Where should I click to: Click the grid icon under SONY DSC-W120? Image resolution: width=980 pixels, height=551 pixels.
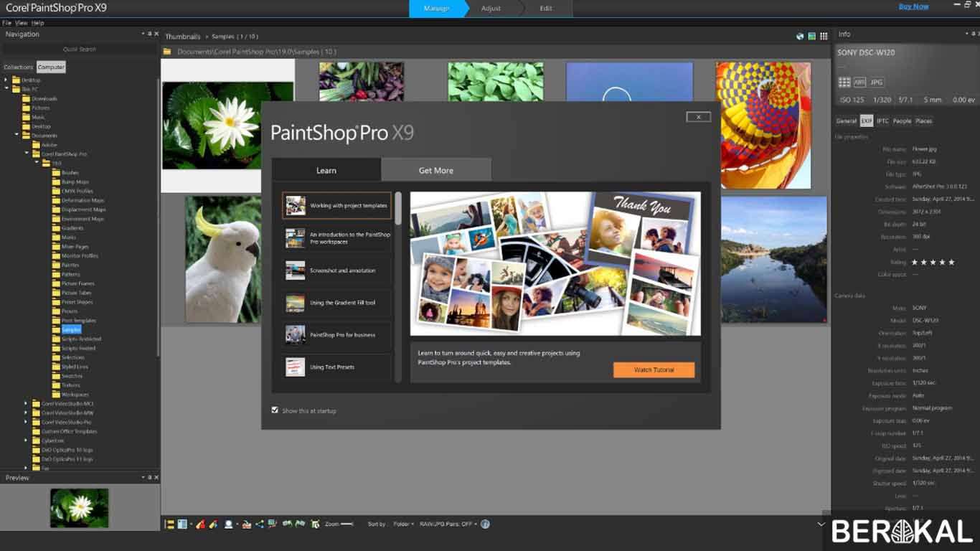point(844,83)
